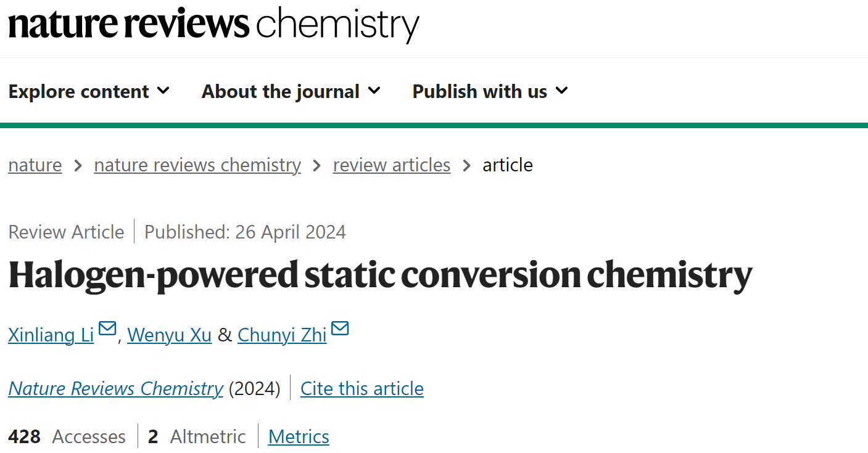
Task: Open the About the journal dropdown
Action: 291,91
